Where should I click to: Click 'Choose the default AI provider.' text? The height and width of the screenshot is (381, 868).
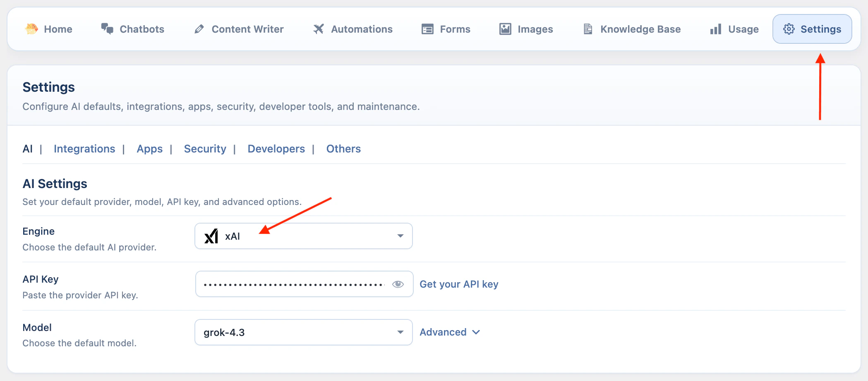click(x=89, y=247)
